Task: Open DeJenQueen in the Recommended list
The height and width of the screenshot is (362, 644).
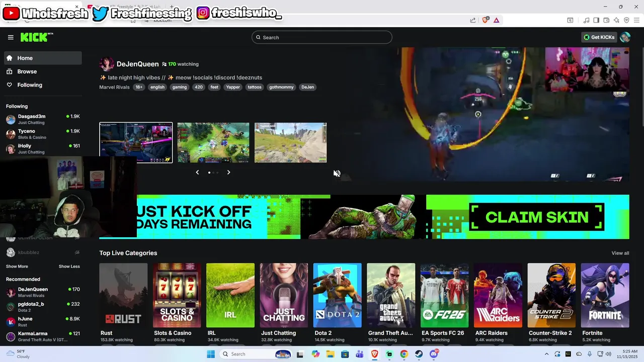Action: pyautogui.click(x=43, y=292)
